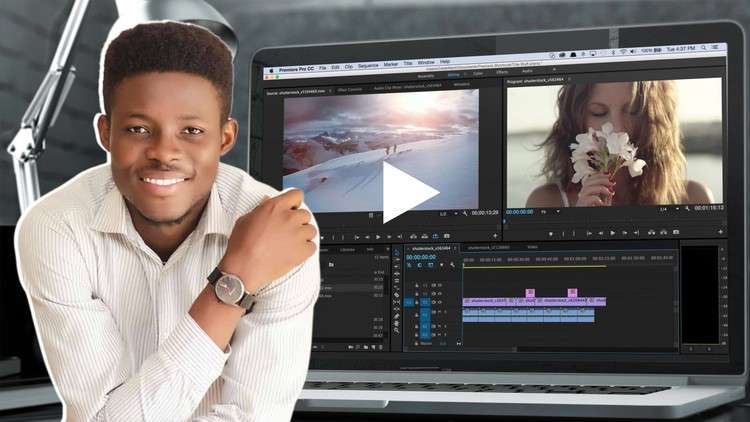Image resolution: width=750 pixels, height=422 pixels.
Task: Select first pink clip on V2
Action: (x=530, y=292)
